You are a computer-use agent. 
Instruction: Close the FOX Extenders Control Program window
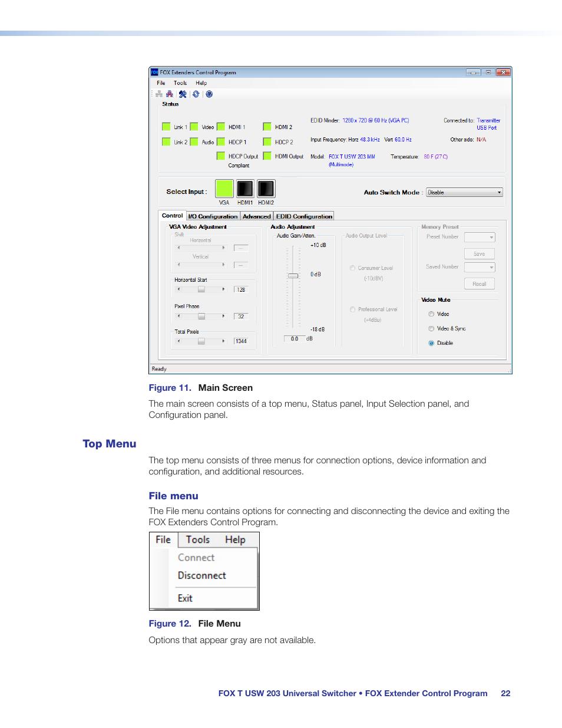(x=503, y=73)
